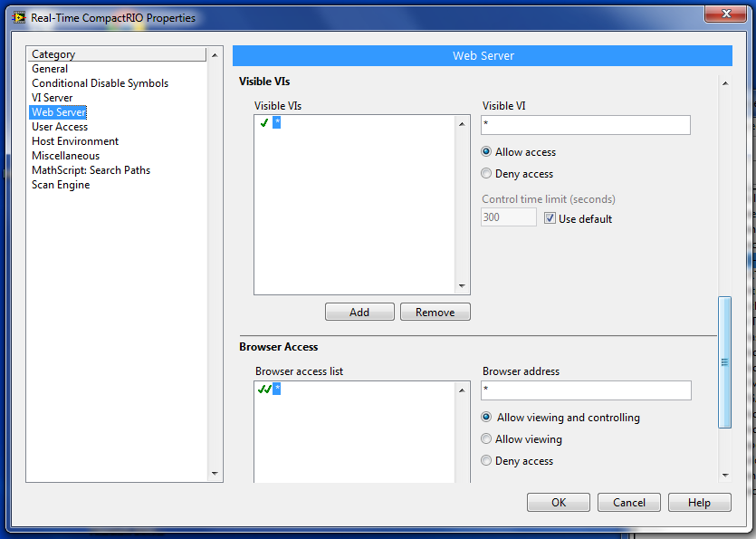Select the * entry in Visible VIs list
Image resolution: width=756 pixels, height=539 pixels.
[276, 122]
